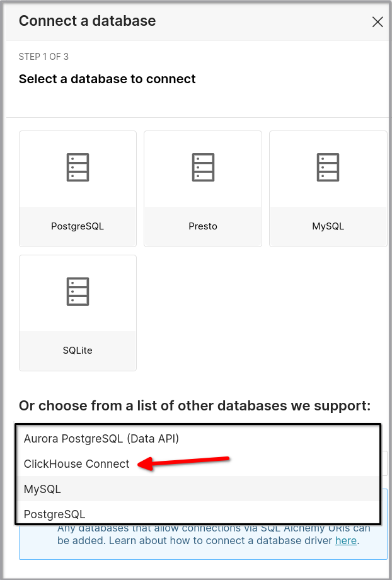Choose ClickHouse Connect from the databases list

click(76, 463)
